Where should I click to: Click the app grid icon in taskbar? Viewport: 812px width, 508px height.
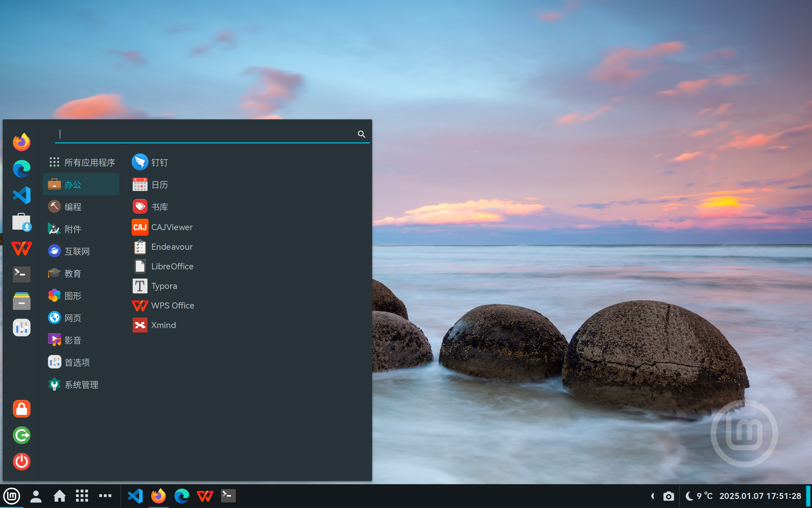click(x=82, y=496)
